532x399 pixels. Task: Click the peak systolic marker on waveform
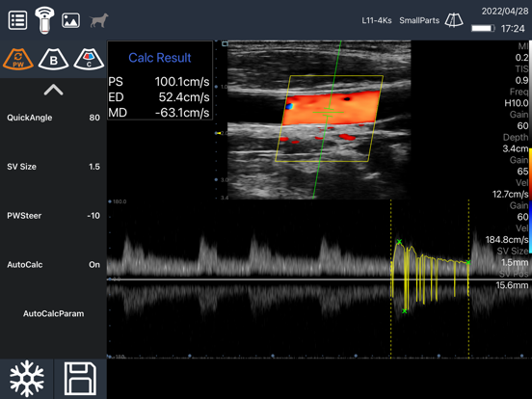point(399,242)
